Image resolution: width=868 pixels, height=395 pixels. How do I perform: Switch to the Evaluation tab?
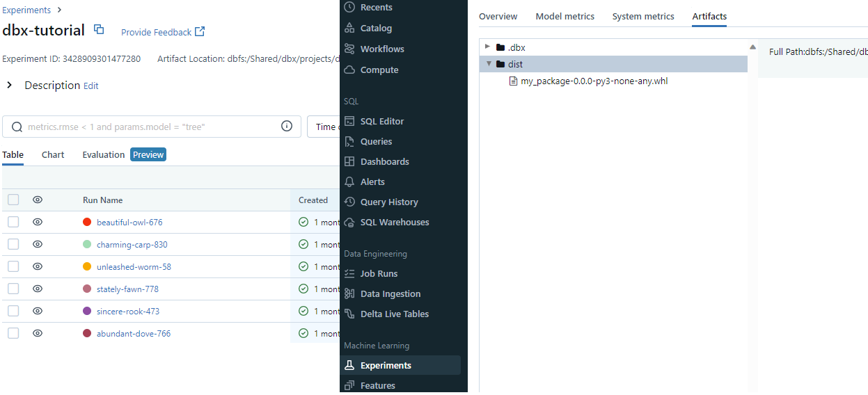pyautogui.click(x=104, y=154)
